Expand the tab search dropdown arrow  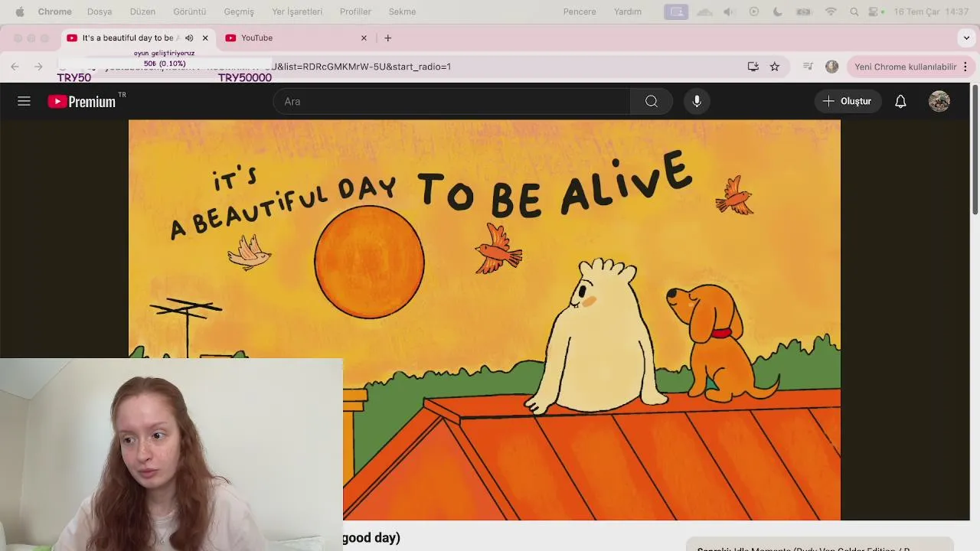point(966,37)
